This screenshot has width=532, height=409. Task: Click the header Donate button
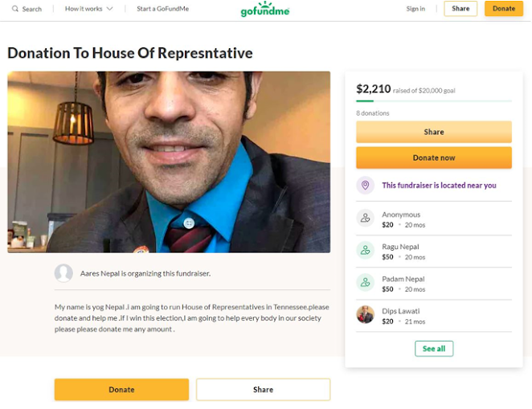coord(504,9)
